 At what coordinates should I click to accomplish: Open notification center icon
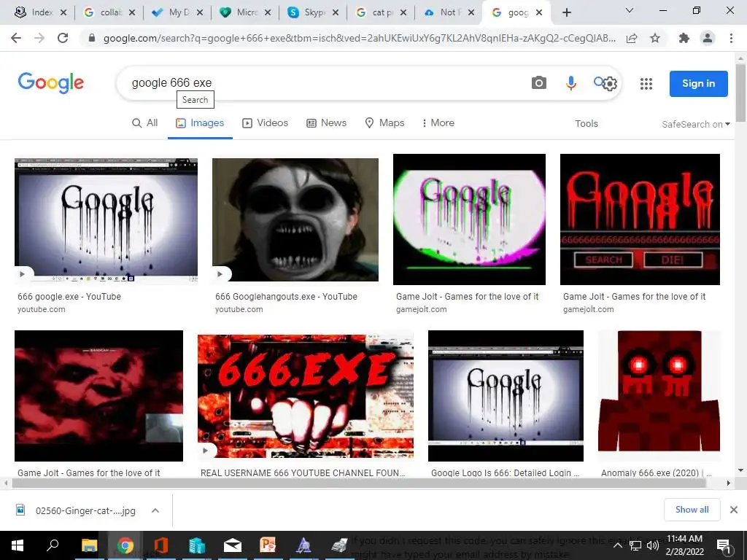point(724,545)
